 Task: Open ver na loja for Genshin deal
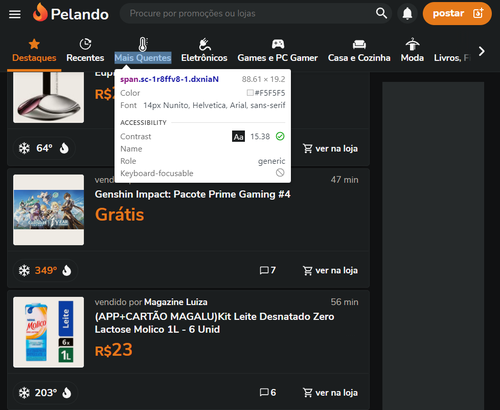click(330, 270)
